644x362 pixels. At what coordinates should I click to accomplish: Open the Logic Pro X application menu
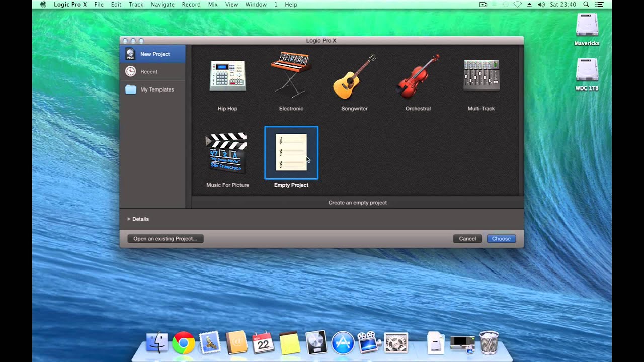click(70, 4)
